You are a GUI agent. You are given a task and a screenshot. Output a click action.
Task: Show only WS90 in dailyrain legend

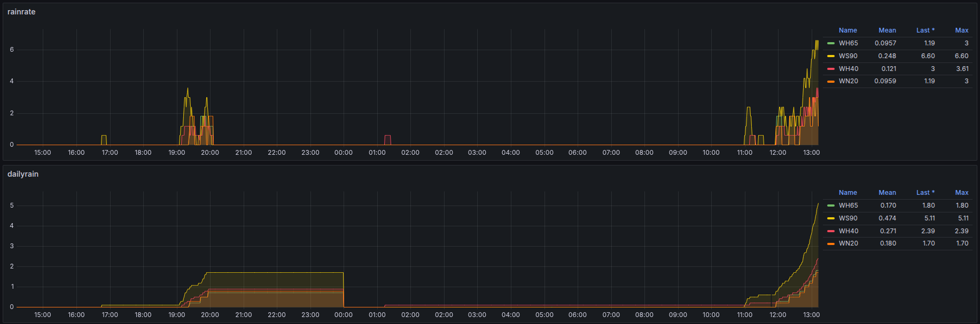[848, 218]
